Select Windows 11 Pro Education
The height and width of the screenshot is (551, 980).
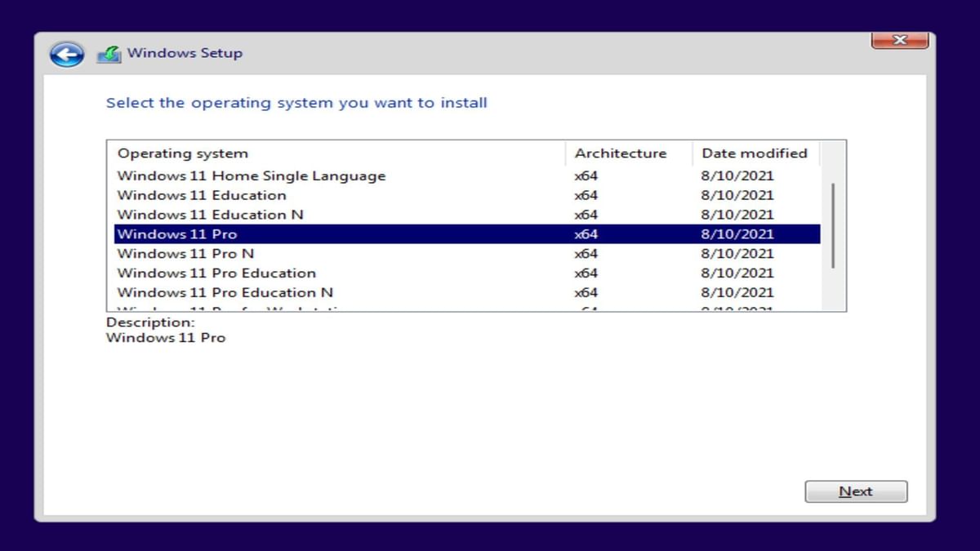tap(216, 273)
